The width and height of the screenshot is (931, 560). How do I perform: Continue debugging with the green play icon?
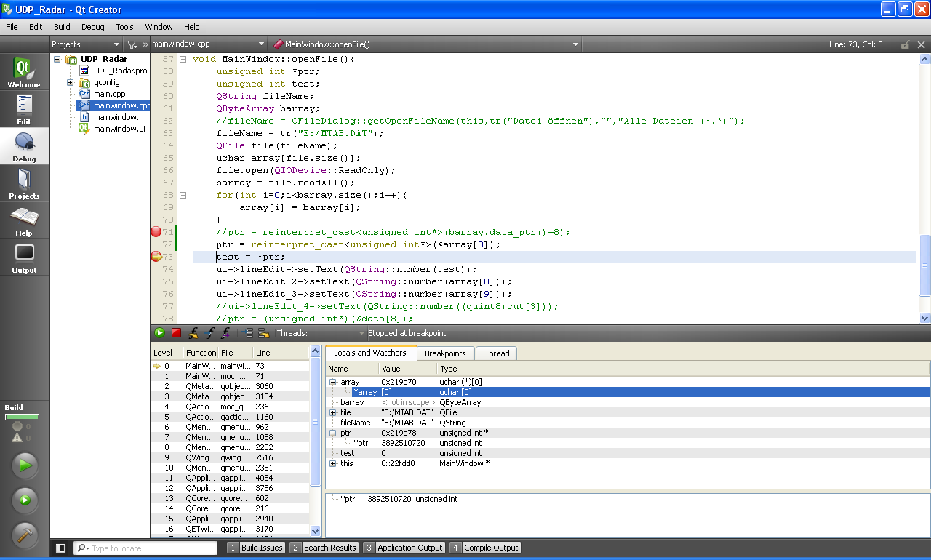click(x=159, y=333)
